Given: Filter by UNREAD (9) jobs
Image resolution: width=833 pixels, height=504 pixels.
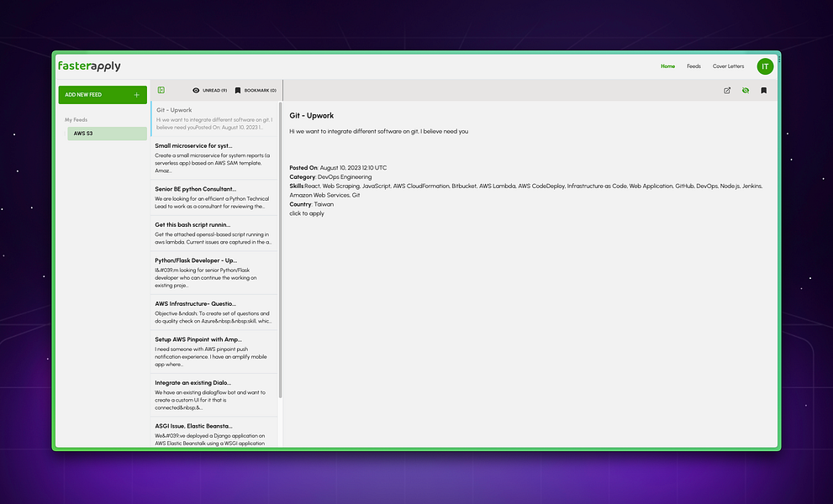Looking at the screenshot, I should 210,90.
